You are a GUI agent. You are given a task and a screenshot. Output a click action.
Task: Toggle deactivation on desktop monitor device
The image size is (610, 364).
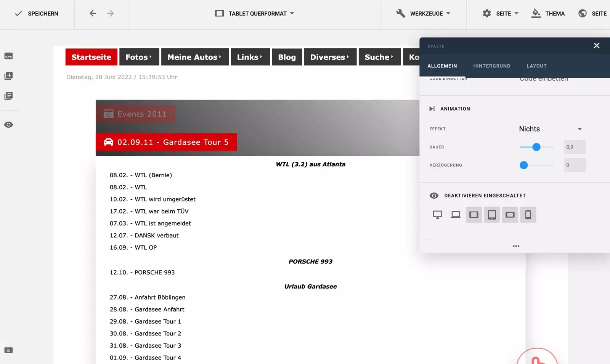[437, 215]
